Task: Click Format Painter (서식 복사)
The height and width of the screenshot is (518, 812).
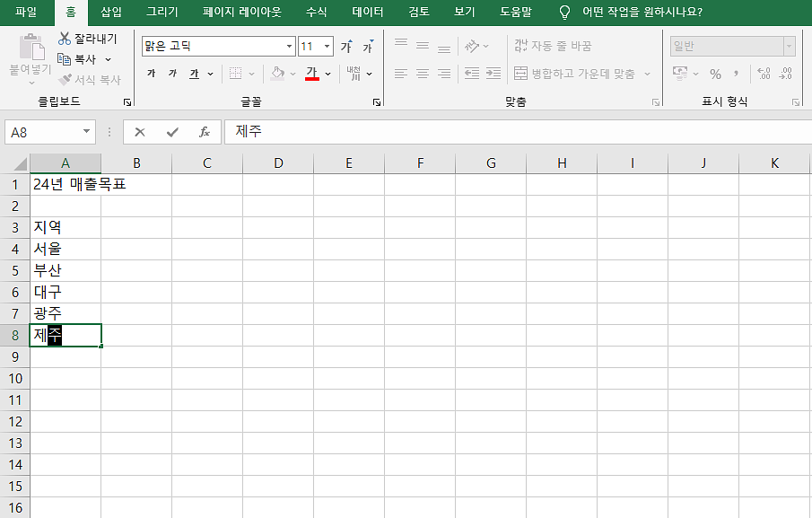Action: coord(90,80)
